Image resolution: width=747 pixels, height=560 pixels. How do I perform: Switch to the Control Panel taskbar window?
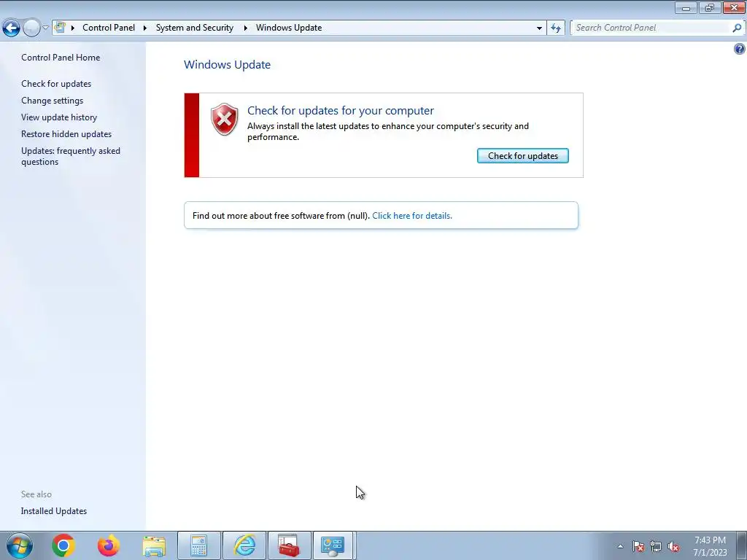click(x=333, y=545)
